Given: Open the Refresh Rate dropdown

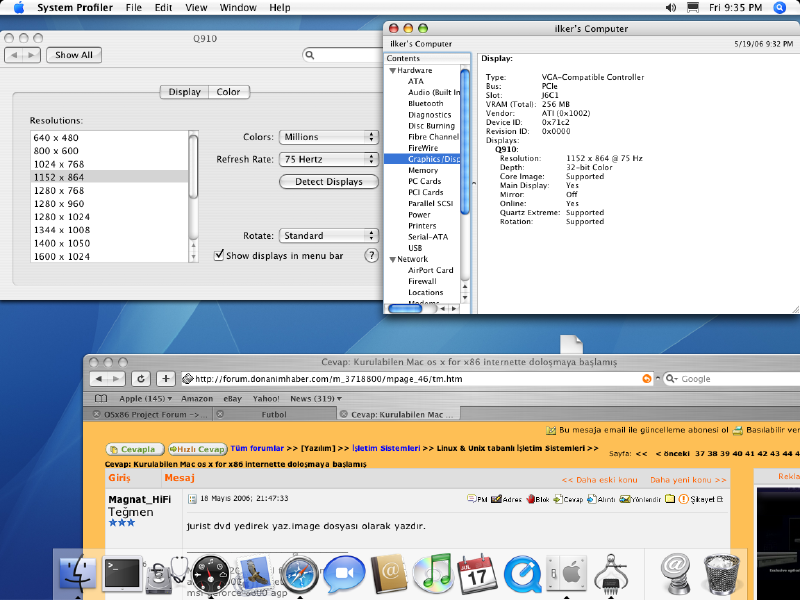Looking at the screenshot, I should click(329, 159).
